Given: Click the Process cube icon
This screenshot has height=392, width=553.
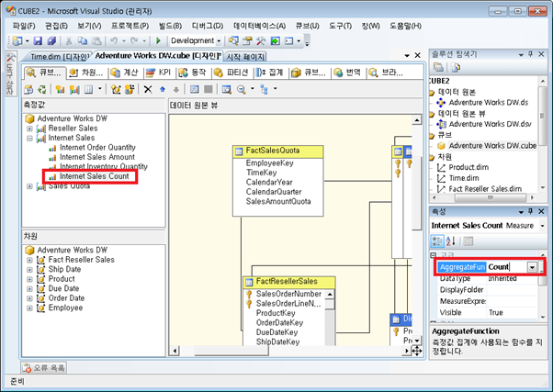Looking at the screenshot, I should [28, 90].
